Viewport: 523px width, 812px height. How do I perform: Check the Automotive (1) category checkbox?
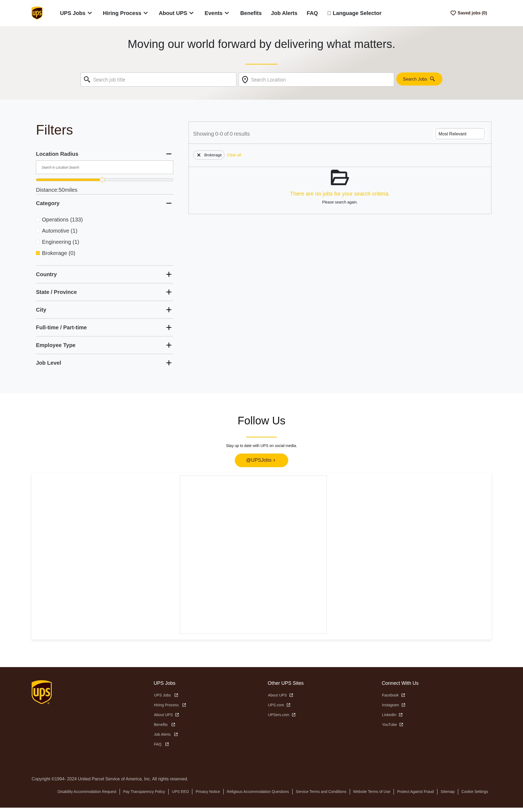(x=38, y=231)
